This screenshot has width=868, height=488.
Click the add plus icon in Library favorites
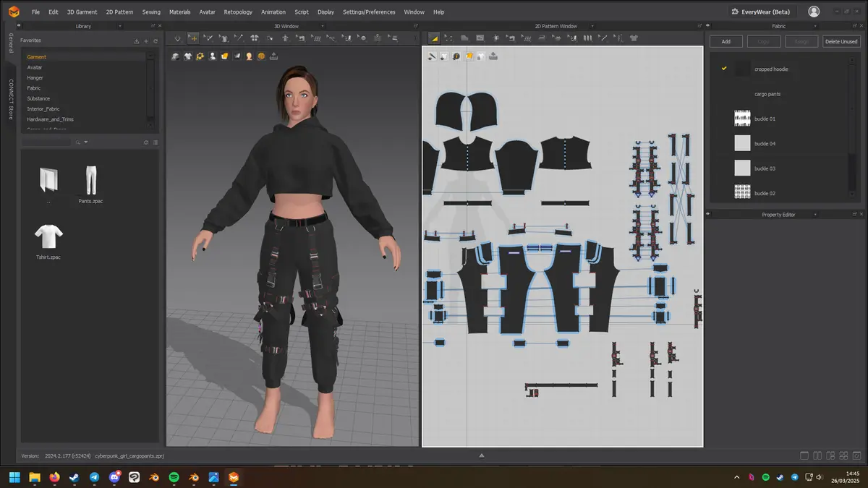145,41
